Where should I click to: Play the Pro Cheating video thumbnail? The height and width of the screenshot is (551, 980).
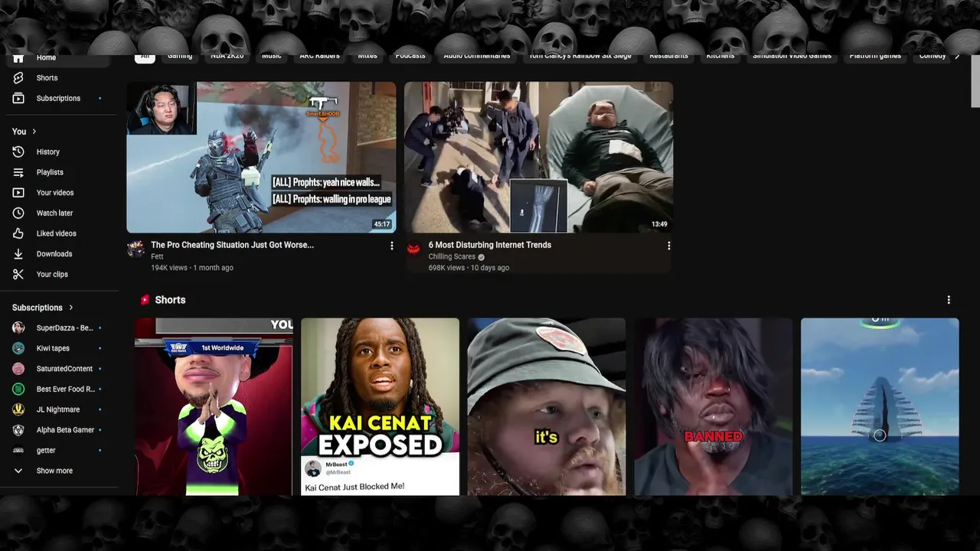pos(261,157)
